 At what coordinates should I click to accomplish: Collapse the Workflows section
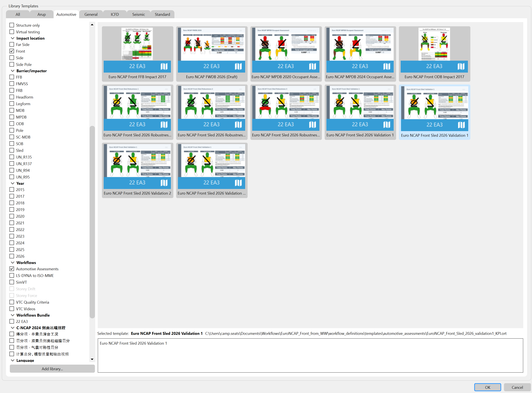coord(13,263)
